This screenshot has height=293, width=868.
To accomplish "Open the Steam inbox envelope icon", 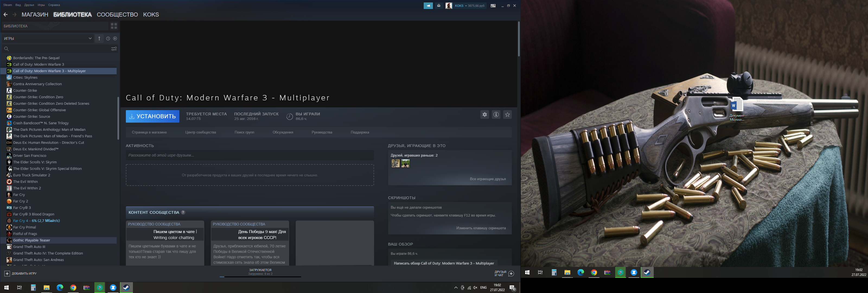I will point(438,6).
